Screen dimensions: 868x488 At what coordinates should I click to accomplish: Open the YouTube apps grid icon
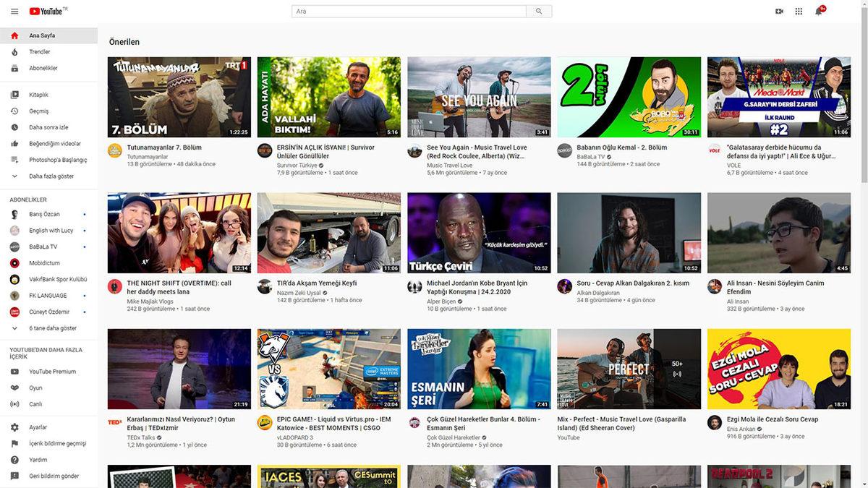pos(799,12)
